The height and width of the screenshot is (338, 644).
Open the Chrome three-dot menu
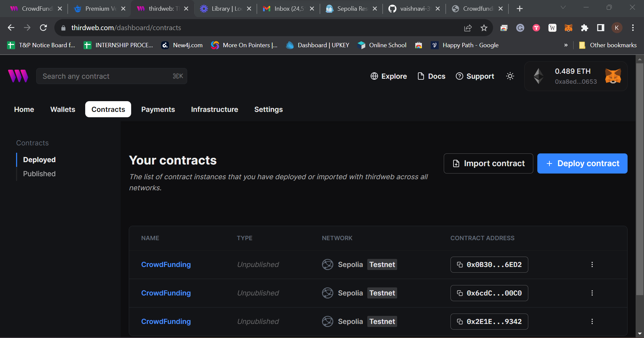pyautogui.click(x=633, y=28)
